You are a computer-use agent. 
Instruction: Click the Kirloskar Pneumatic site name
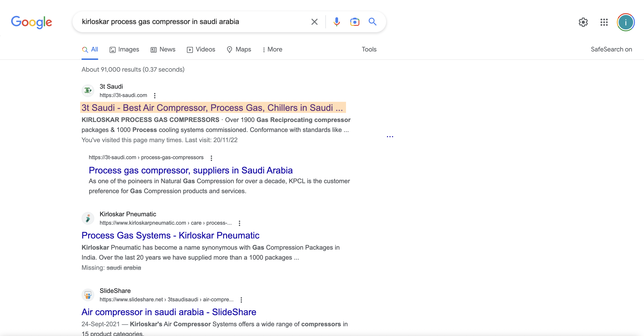(x=128, y=214)
